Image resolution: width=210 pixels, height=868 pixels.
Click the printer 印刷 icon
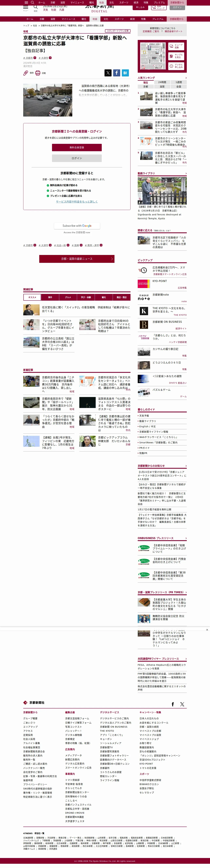38,73
